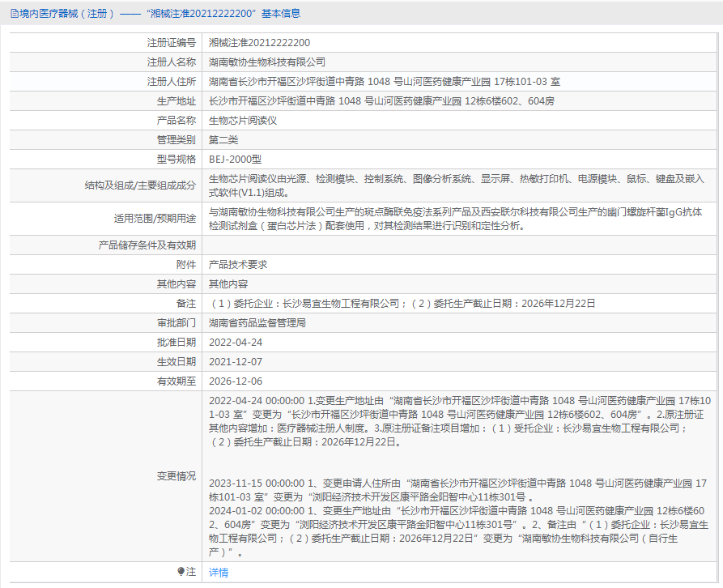The height and width of the screenshot is (588, 723).
Task: Click the 有效期至 value 2026-12-06
Action: tap(235, 381)
